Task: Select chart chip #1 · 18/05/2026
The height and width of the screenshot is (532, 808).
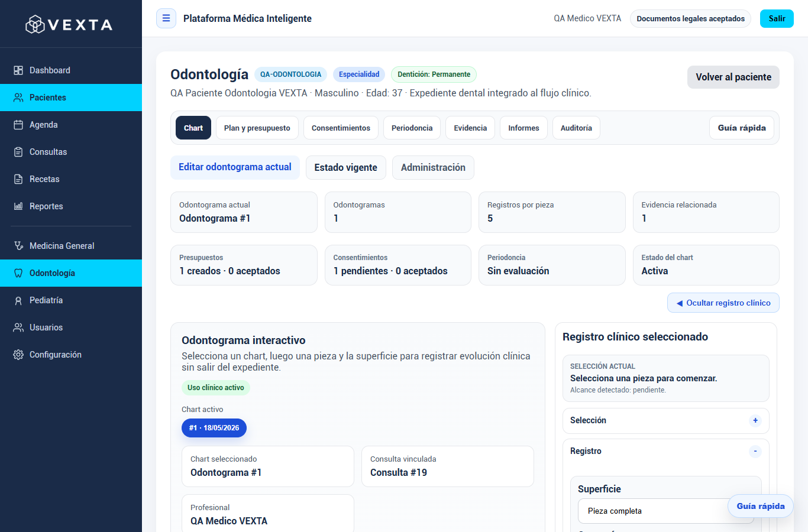Action: tap(214, 428)
